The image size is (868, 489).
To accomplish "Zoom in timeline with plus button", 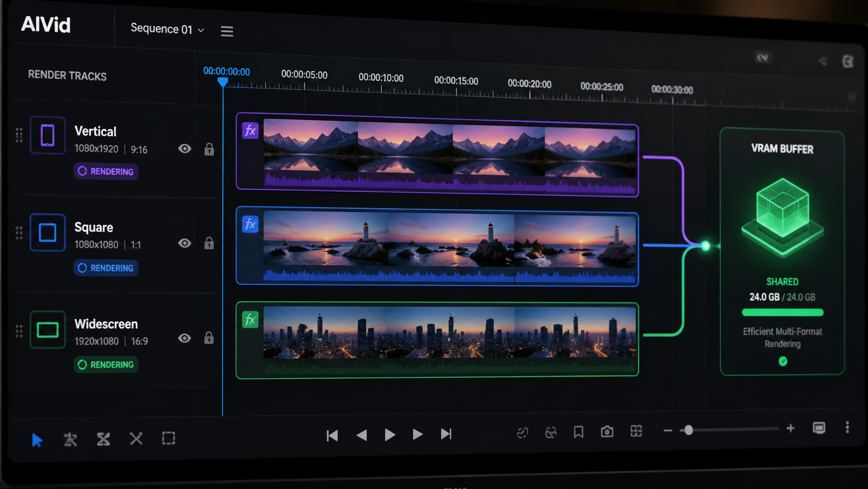I will [x=790, y=428].
